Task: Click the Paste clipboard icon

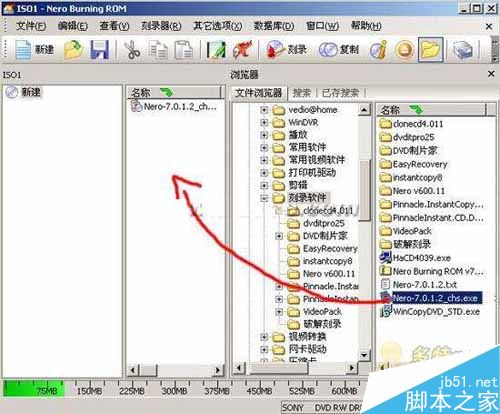Action: pos(183,50)
